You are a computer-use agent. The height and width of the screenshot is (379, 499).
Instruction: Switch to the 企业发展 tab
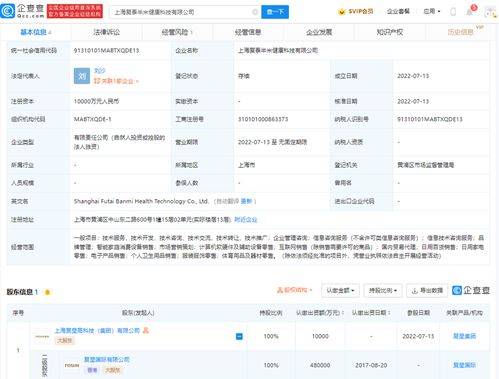(x=319, y=32)
